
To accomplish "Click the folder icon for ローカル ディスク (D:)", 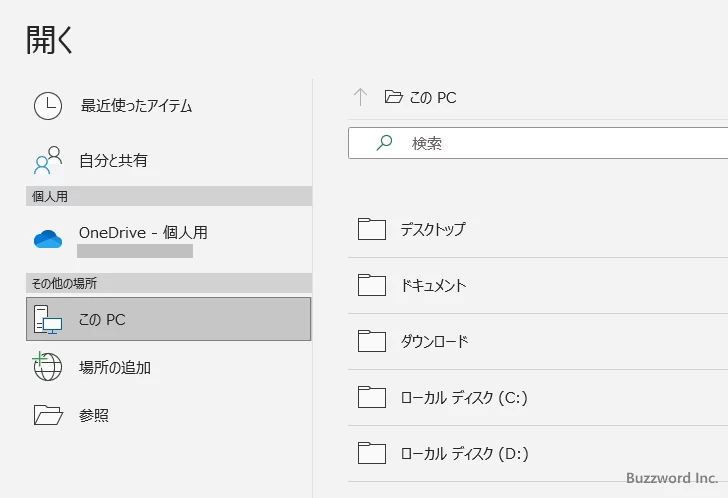I will pyautogui.click(x=372, y=453).
